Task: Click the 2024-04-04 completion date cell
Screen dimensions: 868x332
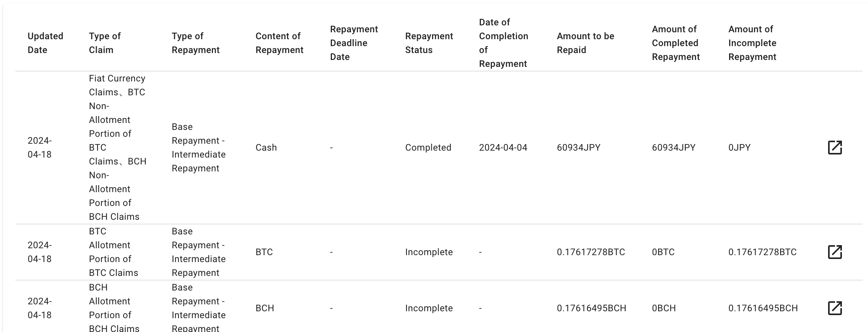Action: tap(503, 148)
